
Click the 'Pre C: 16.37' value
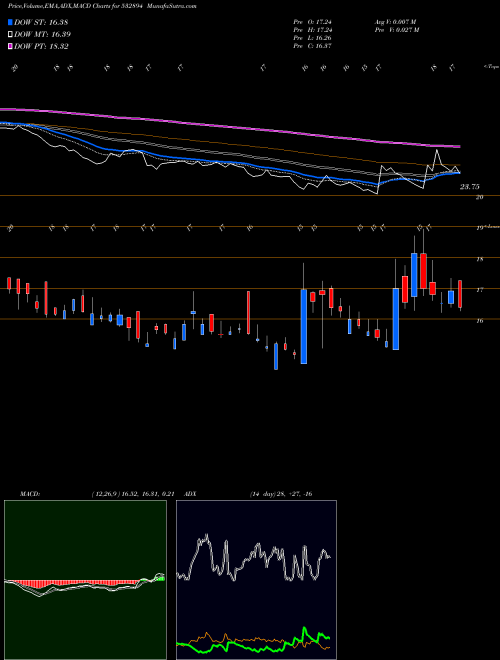coord(313,46)
